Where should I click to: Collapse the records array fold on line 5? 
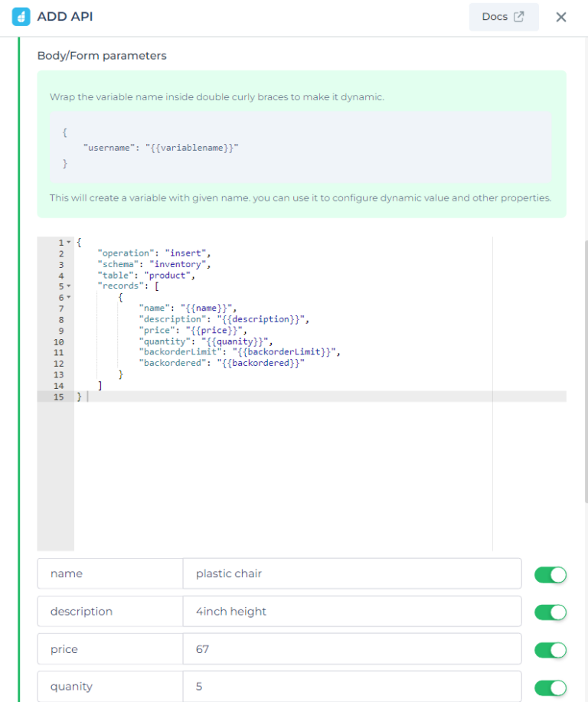68,286
